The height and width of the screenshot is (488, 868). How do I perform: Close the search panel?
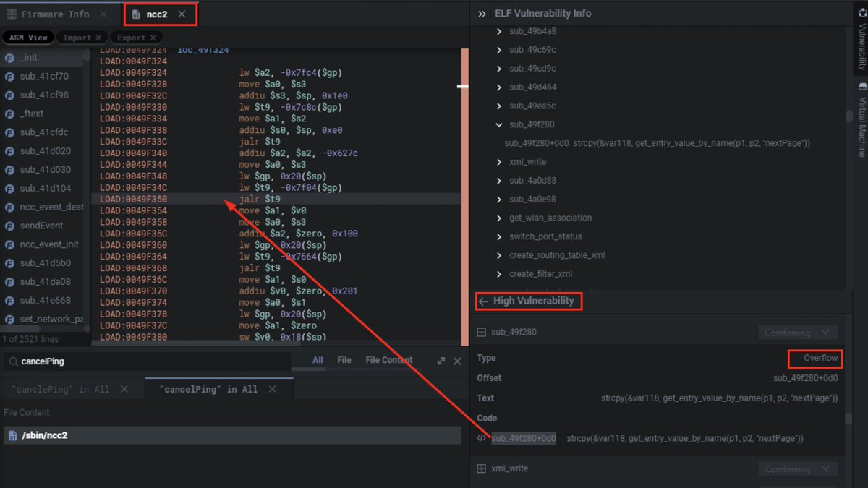(x=457, y=361)
